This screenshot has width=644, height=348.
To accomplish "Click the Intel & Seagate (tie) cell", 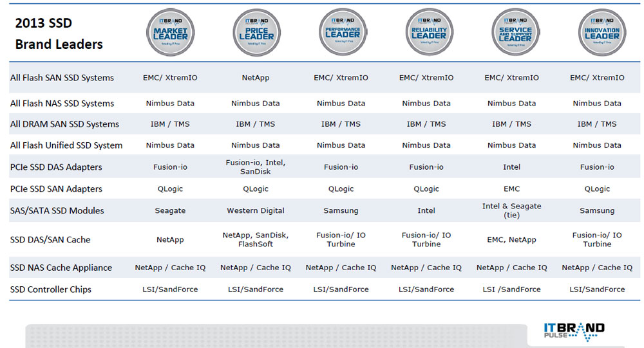I will pyautogui.click(x=511, y=210).
